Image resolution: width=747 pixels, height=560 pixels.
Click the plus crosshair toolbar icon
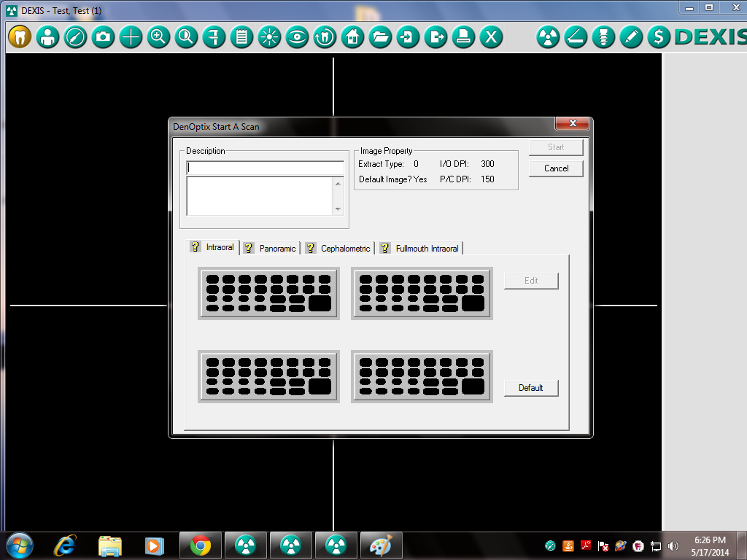[x=131, y=36]
